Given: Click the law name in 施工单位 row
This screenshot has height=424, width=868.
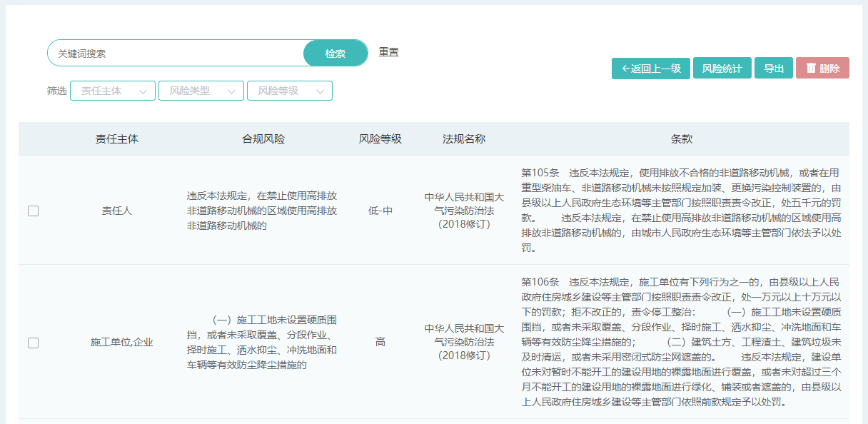Looking at the screenshot, I should [x=464, y=343].
